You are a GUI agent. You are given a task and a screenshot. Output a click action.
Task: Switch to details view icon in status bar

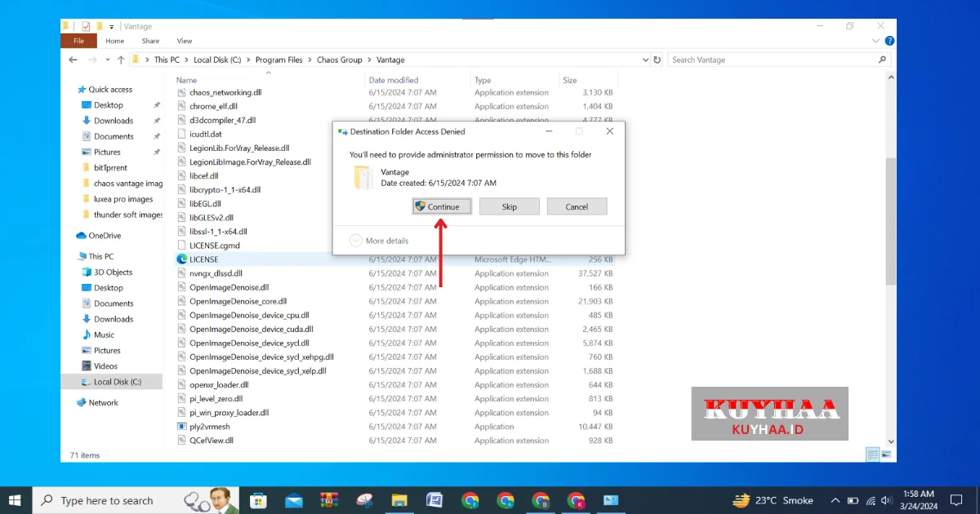872,454
